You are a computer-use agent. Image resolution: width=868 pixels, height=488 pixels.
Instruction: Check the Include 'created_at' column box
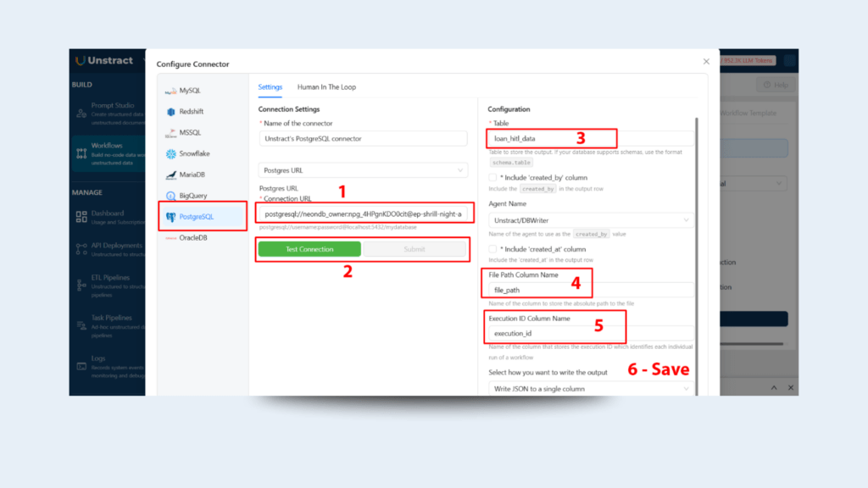492,249
